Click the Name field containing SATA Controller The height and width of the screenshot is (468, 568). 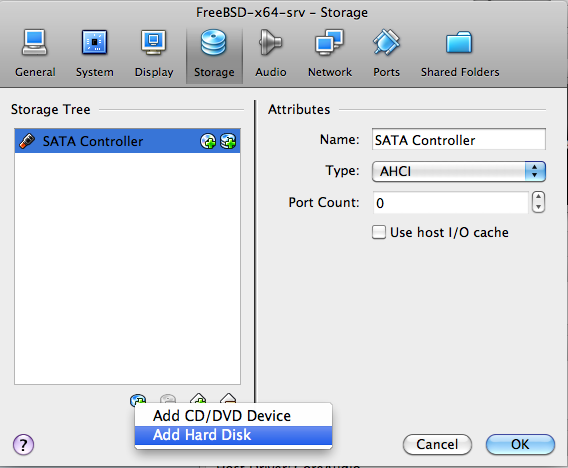pyautogui.click(x=459, y=139)
